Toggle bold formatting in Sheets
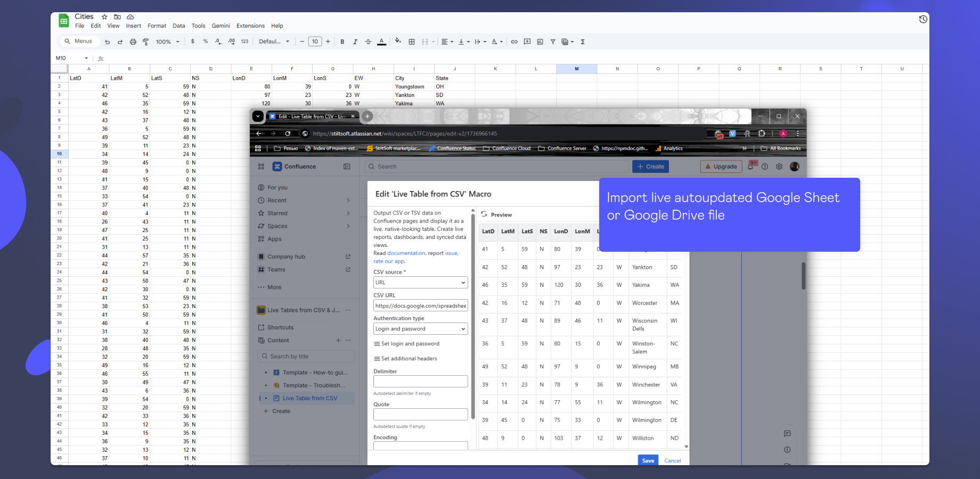 click(342, 42)
